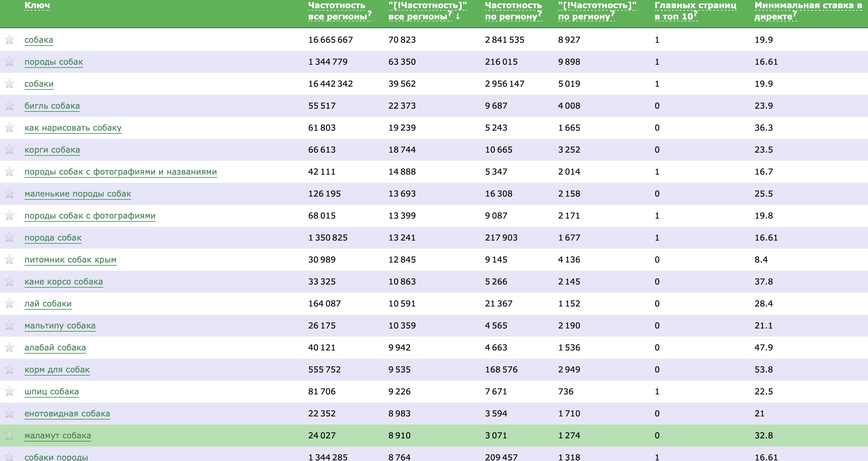This screenshot has height=461, width=868.
Task: Star 'породы собак с фотографиями и названиями' row
Action: click(x=9, y=171)
